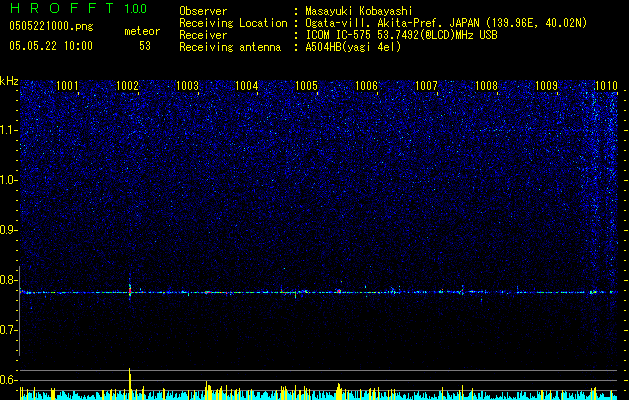Click the Ogata-vill. Akita-Pref. JAPAN location text
Image resolution: width=629 pixels, height=400 pixels.
[446, 23]
